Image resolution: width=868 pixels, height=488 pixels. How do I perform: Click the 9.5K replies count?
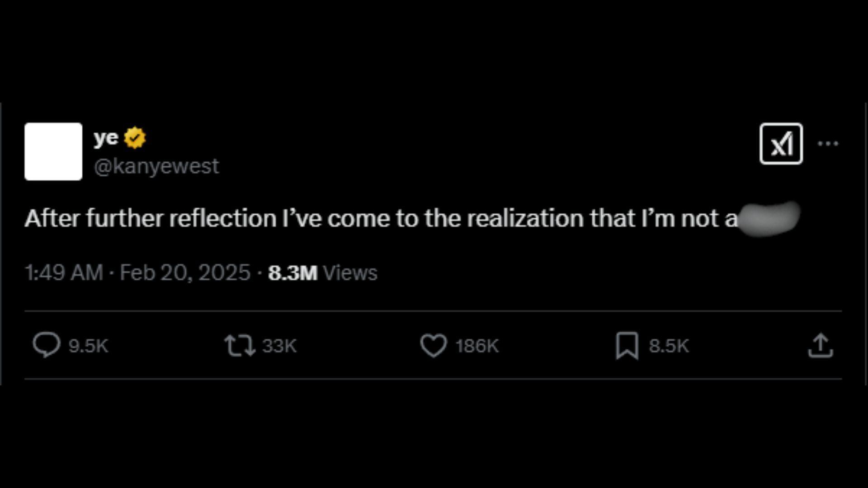[x=89, y=346]
